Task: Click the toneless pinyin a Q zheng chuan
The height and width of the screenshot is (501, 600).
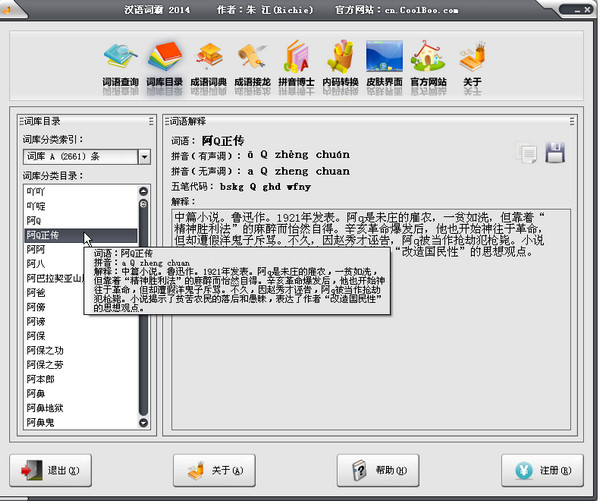Action: (298, 171)
